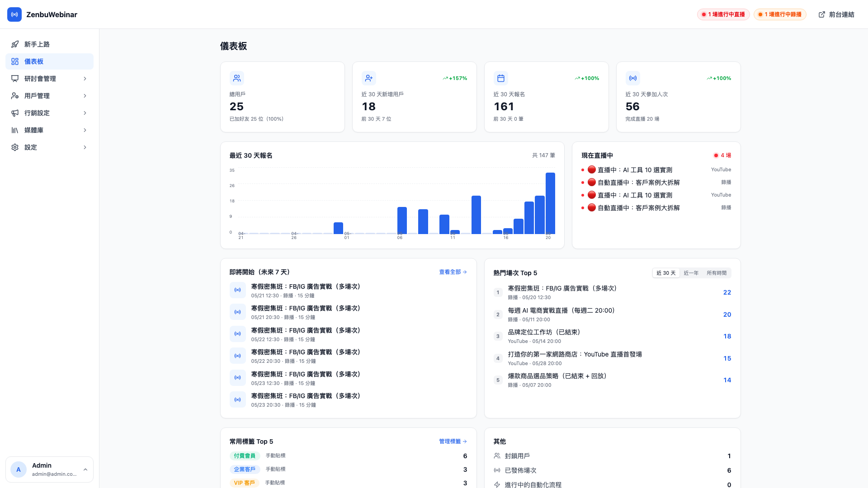This screenshot has height=488, width=868.
Task: Click the 近 30 天參加人次 broadcast icon
Action: click(633, 78)
